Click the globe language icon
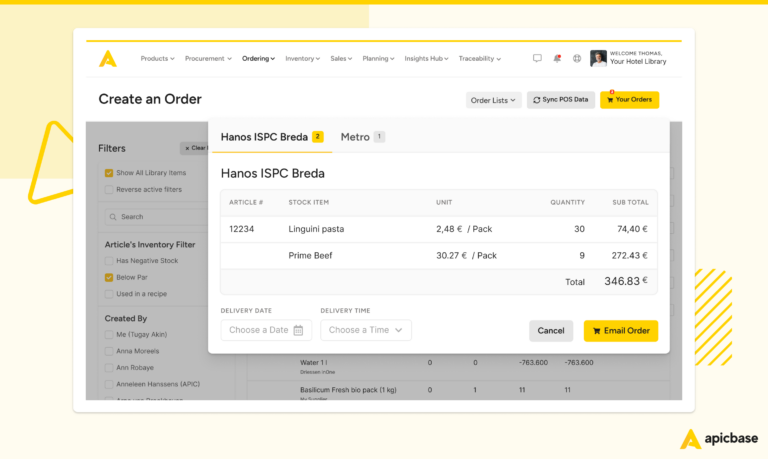Screen dimensions: 768x459 tap(577, 59)
